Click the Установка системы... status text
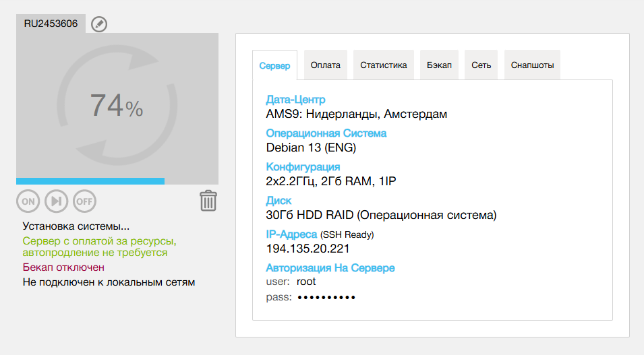 76,226
